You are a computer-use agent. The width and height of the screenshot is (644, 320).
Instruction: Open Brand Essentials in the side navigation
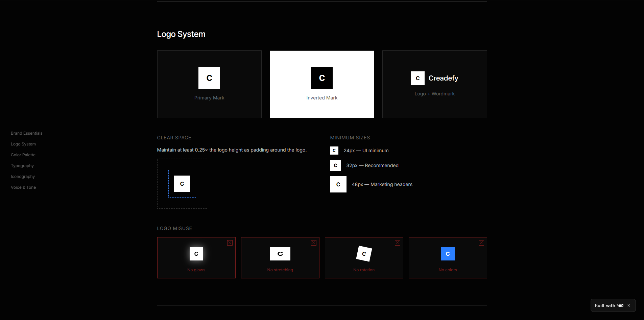[27, 133]
